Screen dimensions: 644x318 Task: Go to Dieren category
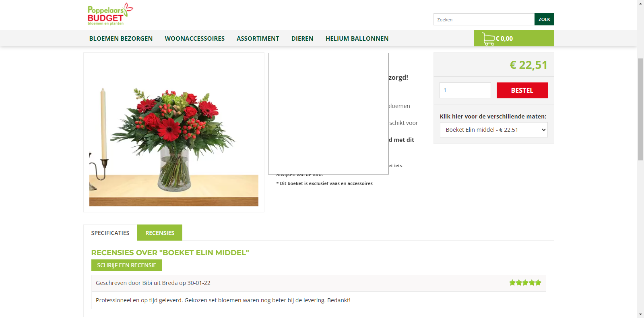pyautogui.click(x=302, y=39)
